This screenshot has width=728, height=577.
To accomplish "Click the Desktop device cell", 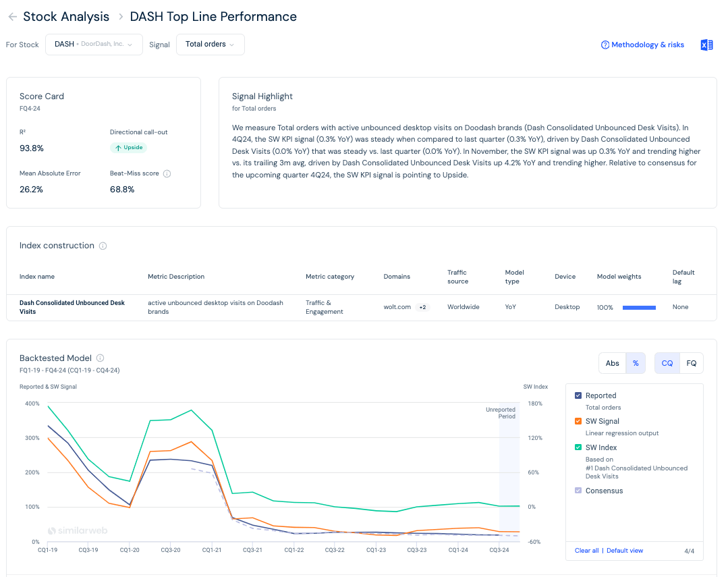I will pos(567,307).
